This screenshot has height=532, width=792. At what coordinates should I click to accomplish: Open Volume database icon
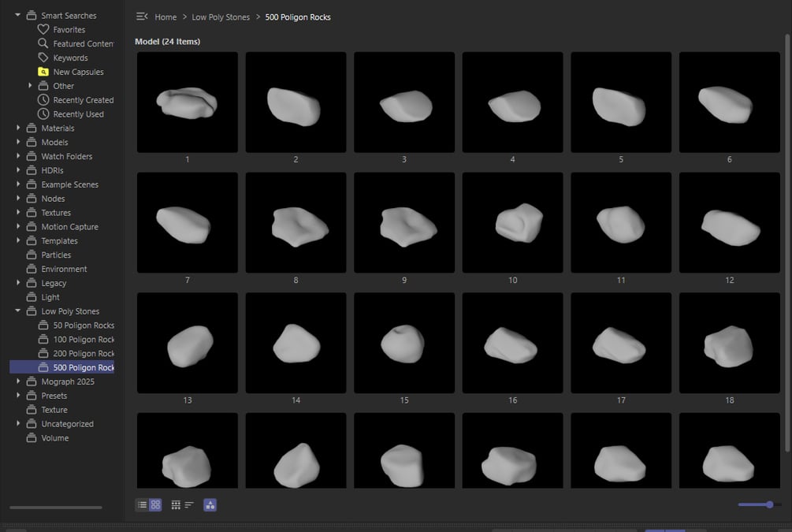32,438
